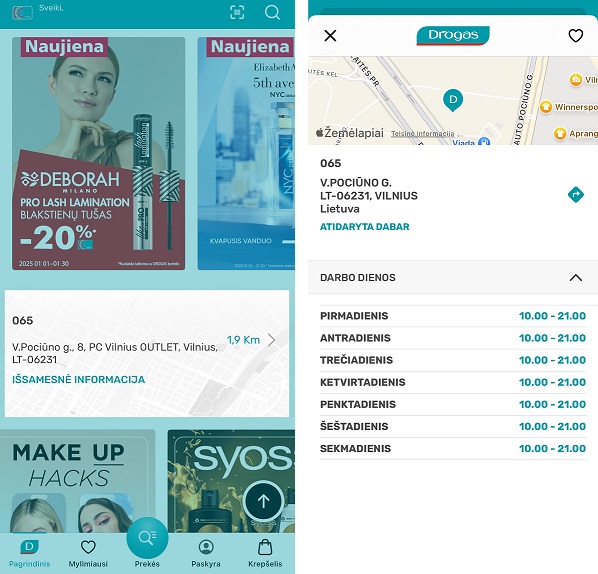Tap the barcode scanner icon
The height and width of the screenshot is (574, 598).
237,13
